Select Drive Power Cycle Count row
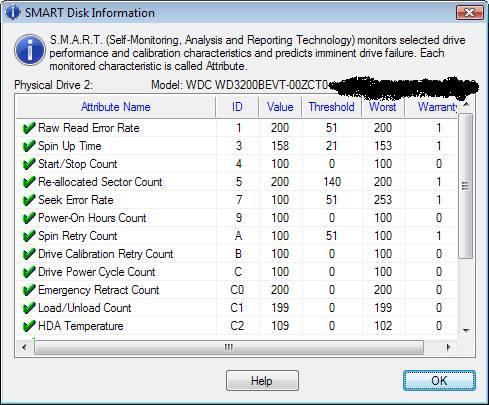The width and height of the screenshot is (489, 405). tap(237, 272)
